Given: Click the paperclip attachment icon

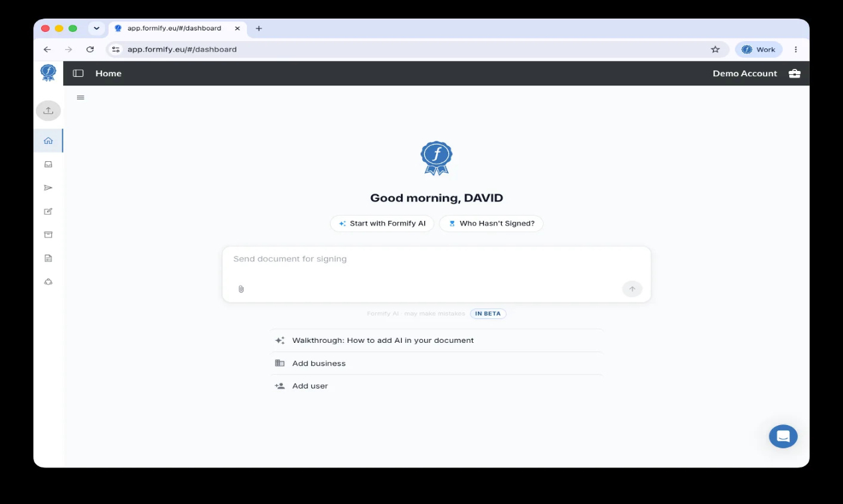Looking at the screenshot, I should tap(241, 289).
